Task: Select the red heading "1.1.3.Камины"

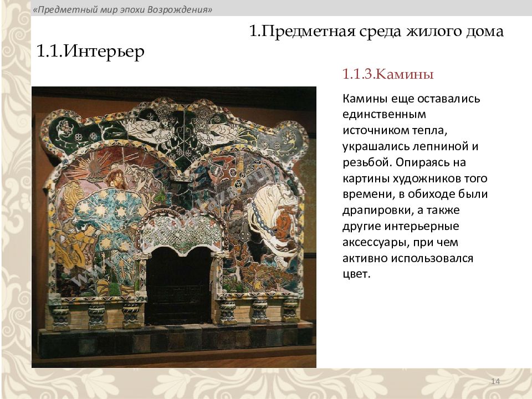Action: 388,74
